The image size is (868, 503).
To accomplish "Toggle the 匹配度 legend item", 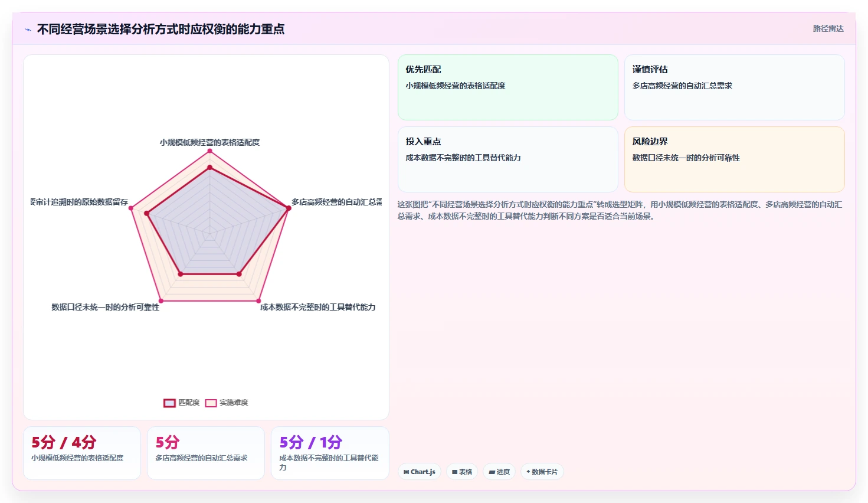I will coord(182,403).
